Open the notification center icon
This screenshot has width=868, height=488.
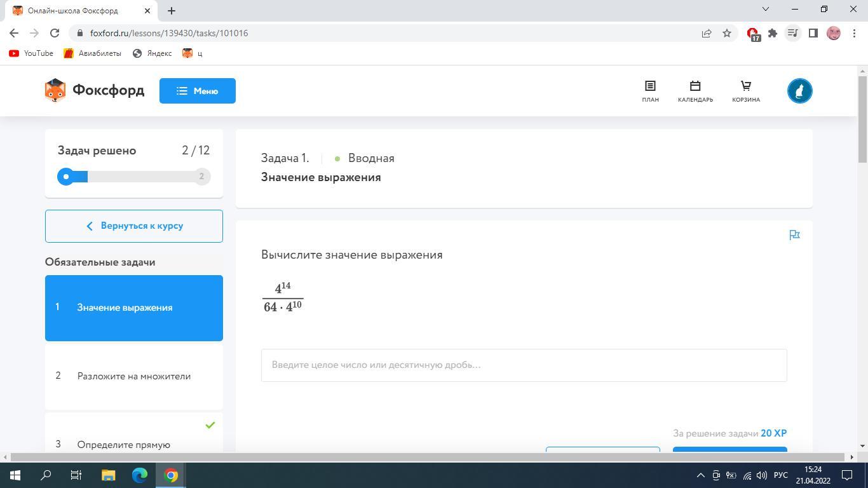coord(847,475)
